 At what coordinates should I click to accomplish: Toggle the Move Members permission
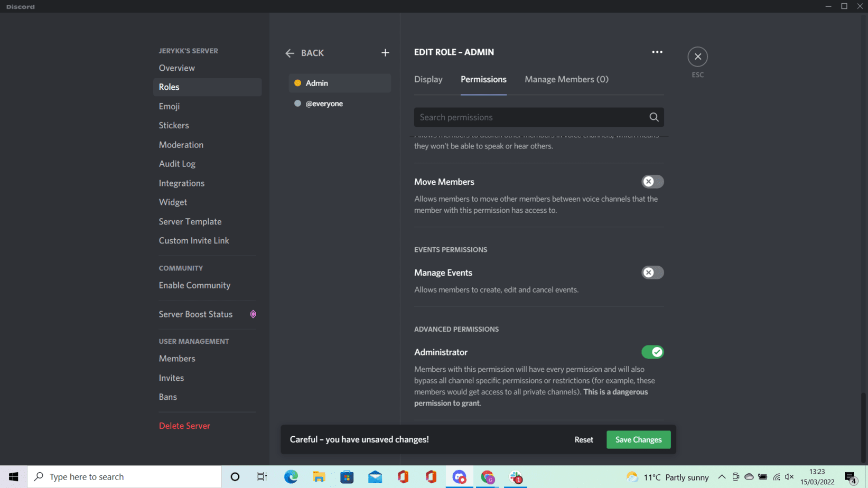coord(652,182)
